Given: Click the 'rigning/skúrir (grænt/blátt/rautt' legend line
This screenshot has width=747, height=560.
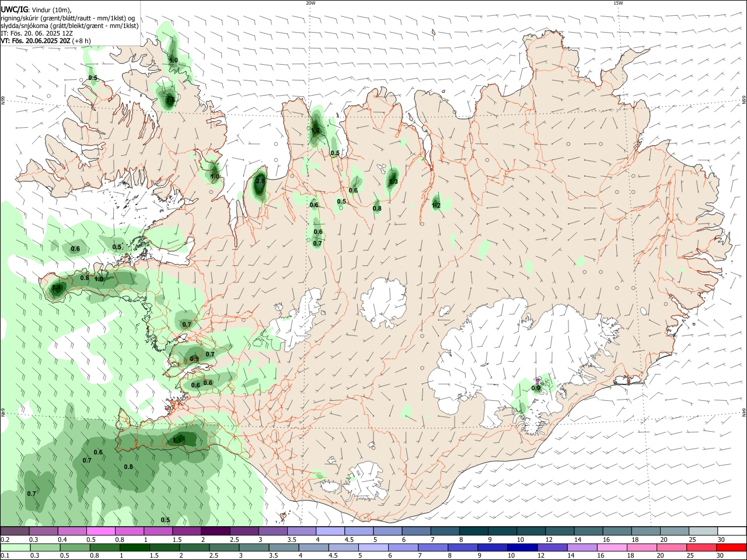Looking at the screenshot, I should [68, 17].
